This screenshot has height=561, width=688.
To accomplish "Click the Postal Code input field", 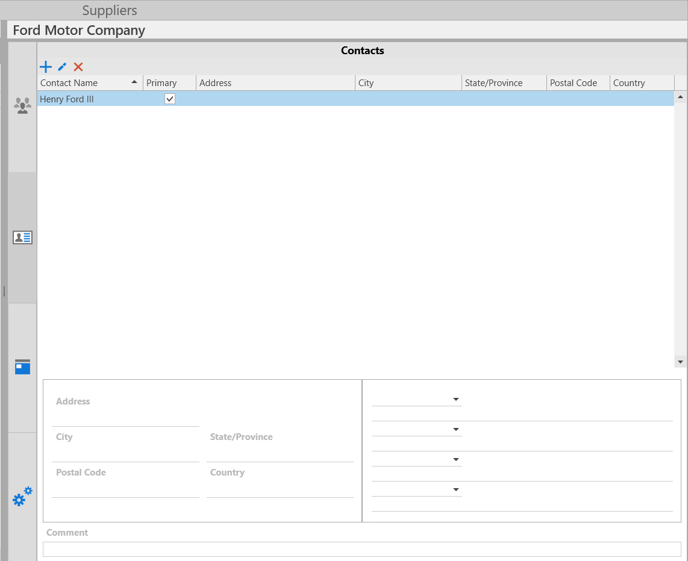I will click(x=125, y=489).
